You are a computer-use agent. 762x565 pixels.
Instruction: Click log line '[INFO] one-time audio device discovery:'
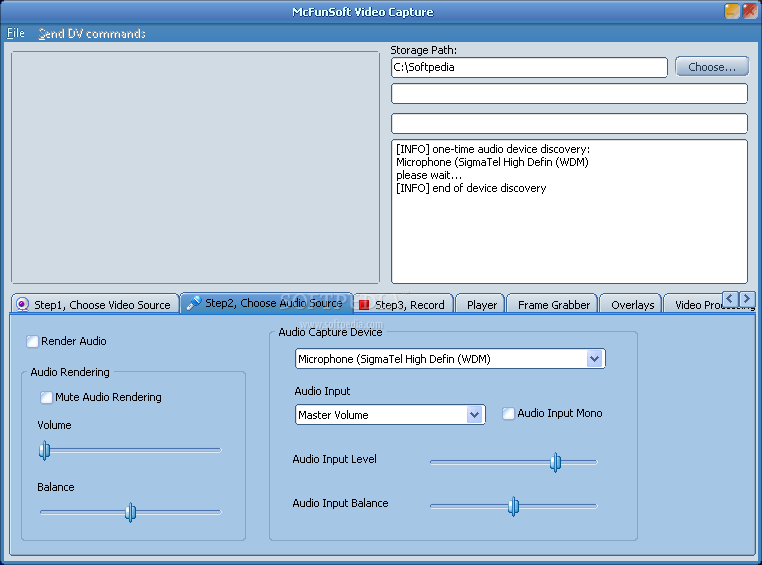[493, 149]
